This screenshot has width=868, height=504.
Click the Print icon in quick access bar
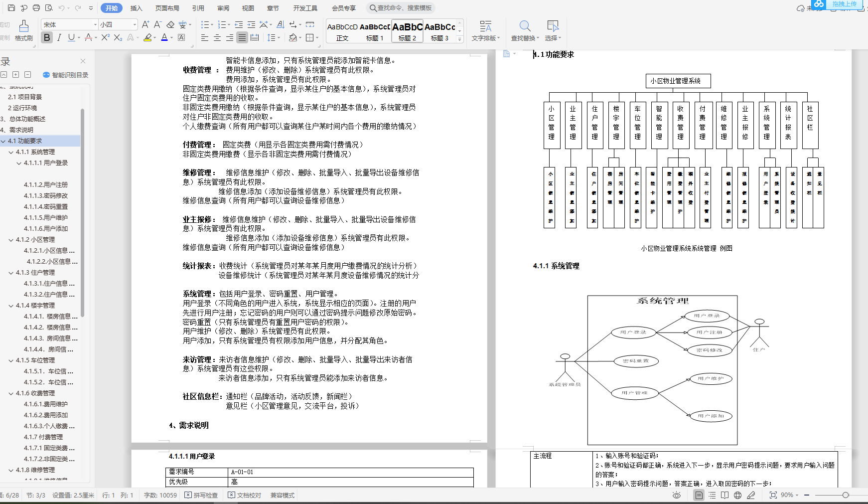coord(36,8)
